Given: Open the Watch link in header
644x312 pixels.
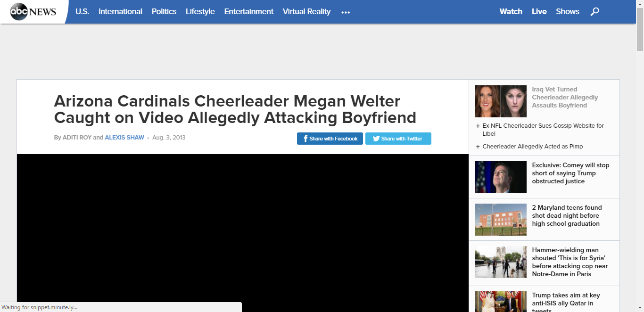Looking at the screenshot, I should [x=511, y=11].
